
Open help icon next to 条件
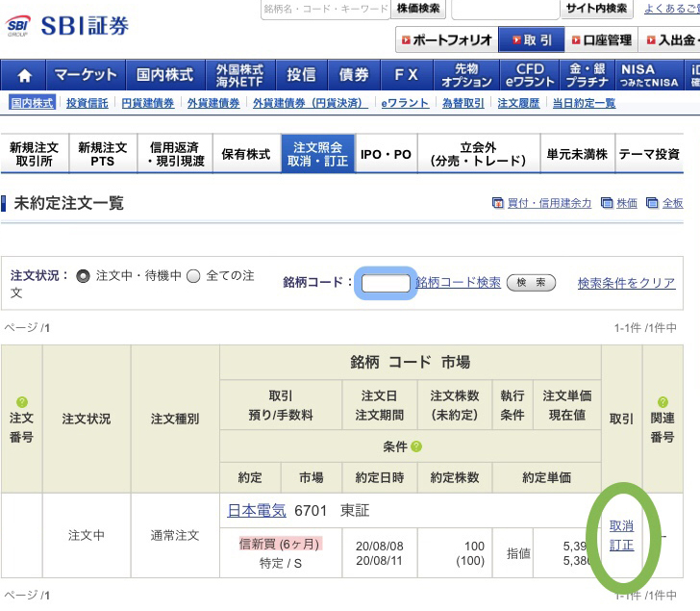coord(416,446)
